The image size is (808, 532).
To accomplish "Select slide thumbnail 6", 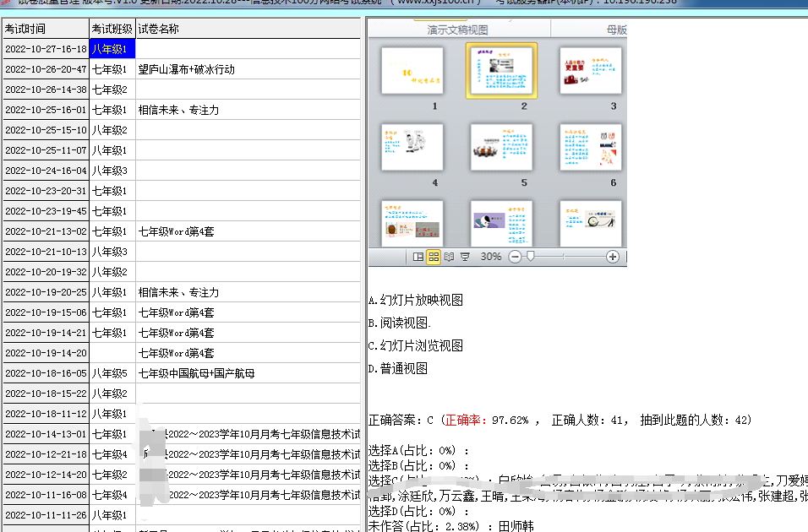I will (591, 147).
